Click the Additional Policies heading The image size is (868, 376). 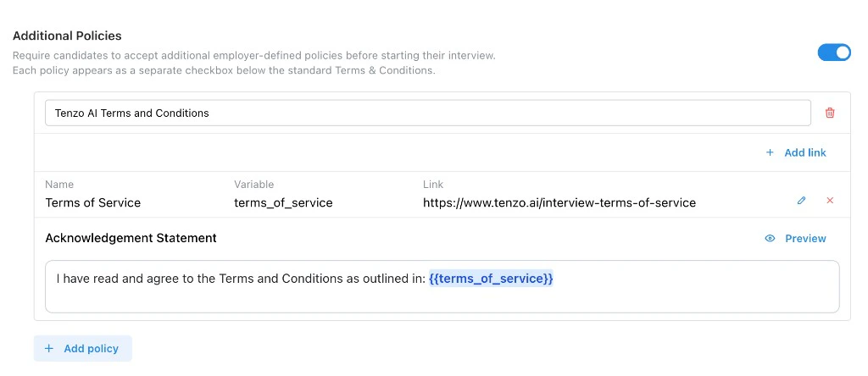pos(67,36)
